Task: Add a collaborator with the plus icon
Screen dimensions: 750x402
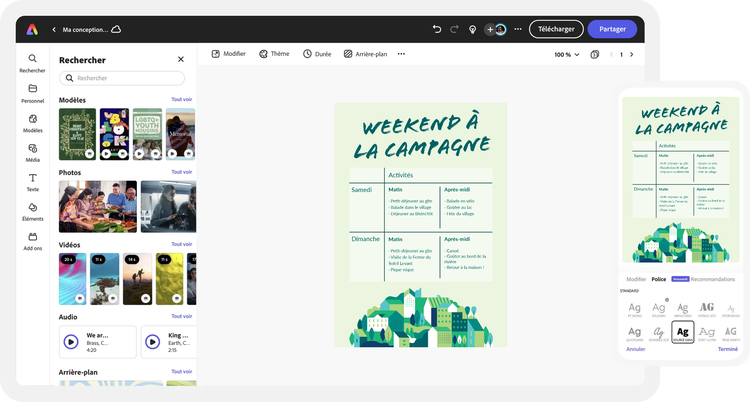Action: click(x=490, y=30)
